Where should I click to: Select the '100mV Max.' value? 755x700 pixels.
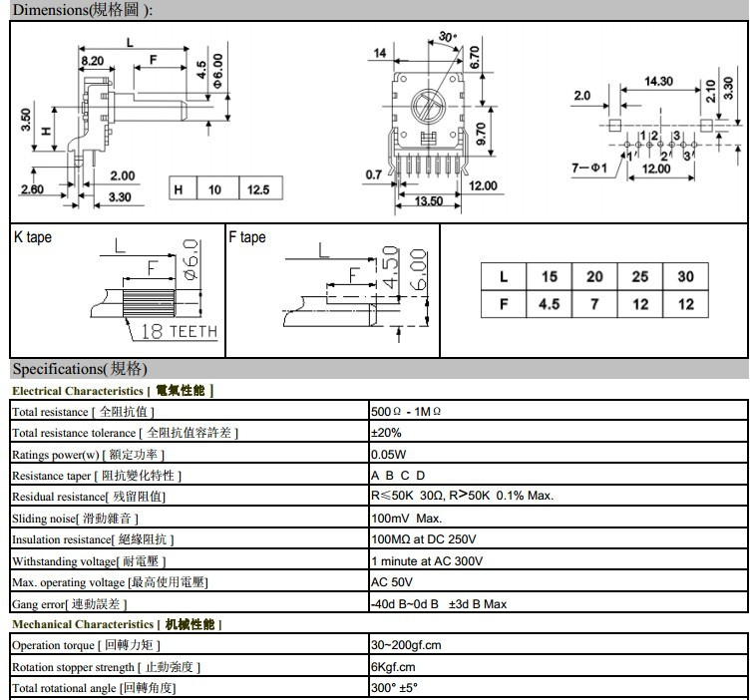point(406,518)
